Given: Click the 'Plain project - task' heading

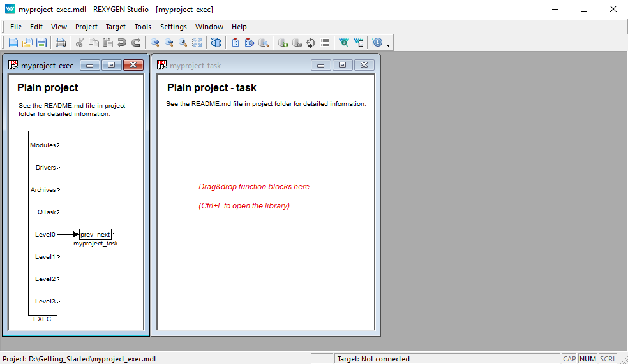Looking at the screenshot, I should [x=212, y=87].
